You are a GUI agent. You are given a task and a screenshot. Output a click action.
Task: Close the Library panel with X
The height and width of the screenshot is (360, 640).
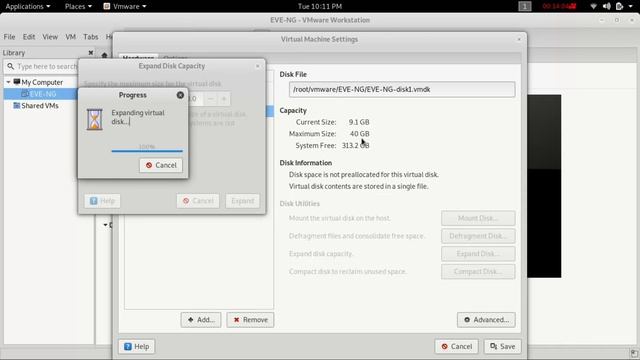pos(91,53)
